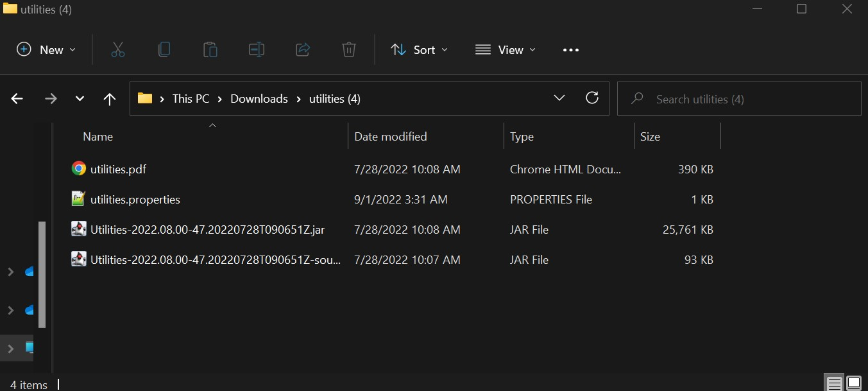This screenshot has height=391, width=868.
Task: Sort files by Date modified column
Action: (390, 137)
